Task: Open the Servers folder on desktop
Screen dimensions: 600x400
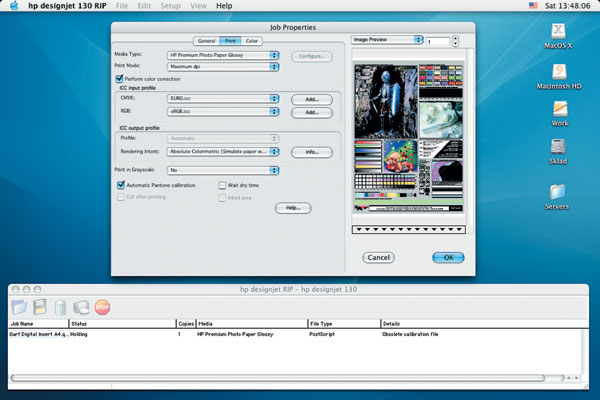Action: pos(558,190)
